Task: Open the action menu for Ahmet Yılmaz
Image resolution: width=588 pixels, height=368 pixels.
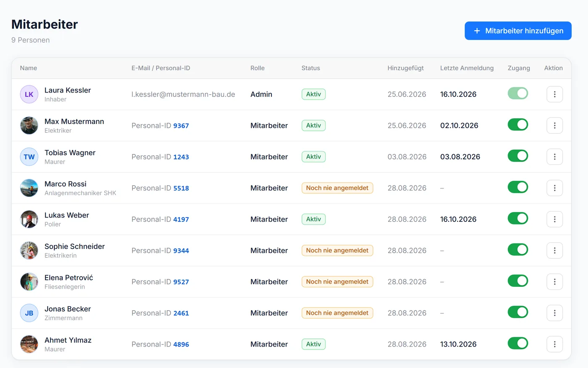Action: point(554,344)
